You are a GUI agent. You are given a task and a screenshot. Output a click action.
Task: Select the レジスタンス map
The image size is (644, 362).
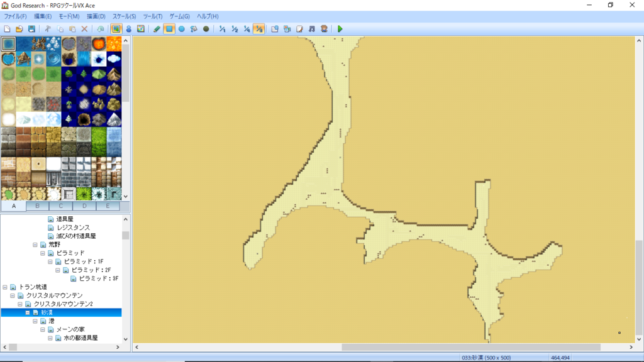73,228
